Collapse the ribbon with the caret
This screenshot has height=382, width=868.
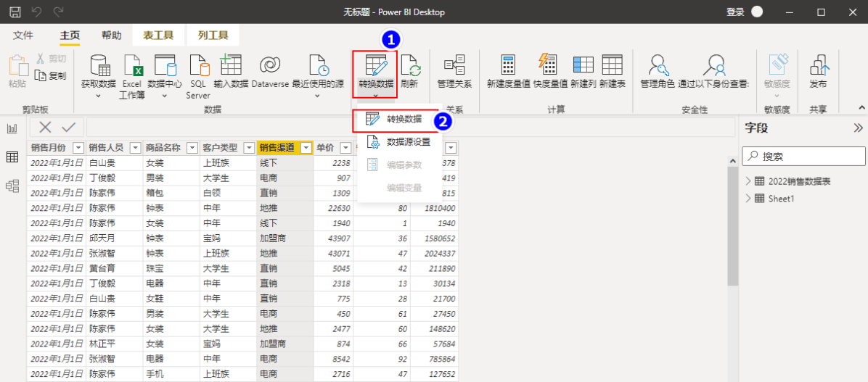pos(861,107)
